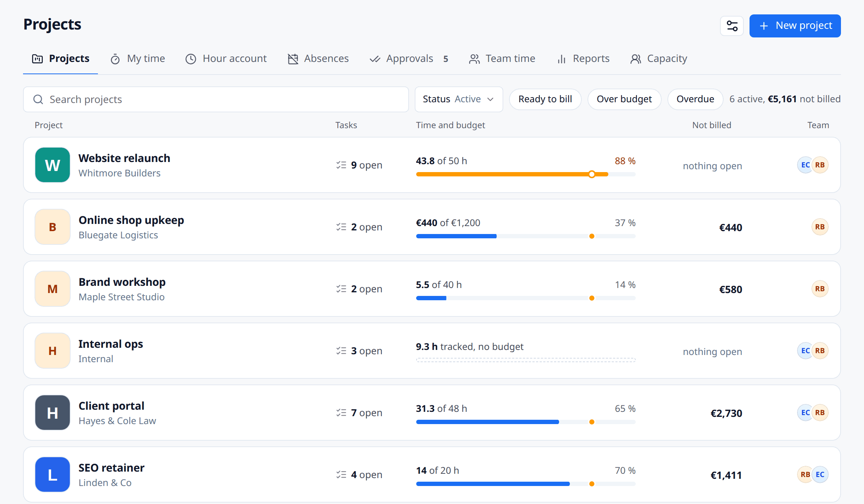The height and width of the screenshot is (504, 864).
Task: Click the Bluegate Logistics client name
Action: click(x=118, y=235)
